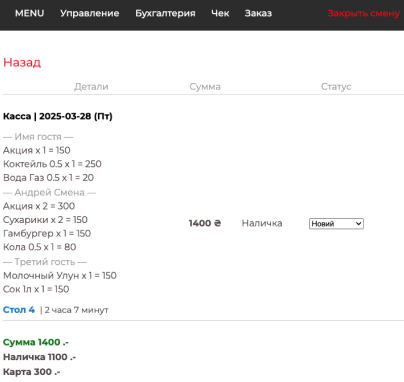Click the Молочный Улун x 1 = 150 line

(60, 276)
